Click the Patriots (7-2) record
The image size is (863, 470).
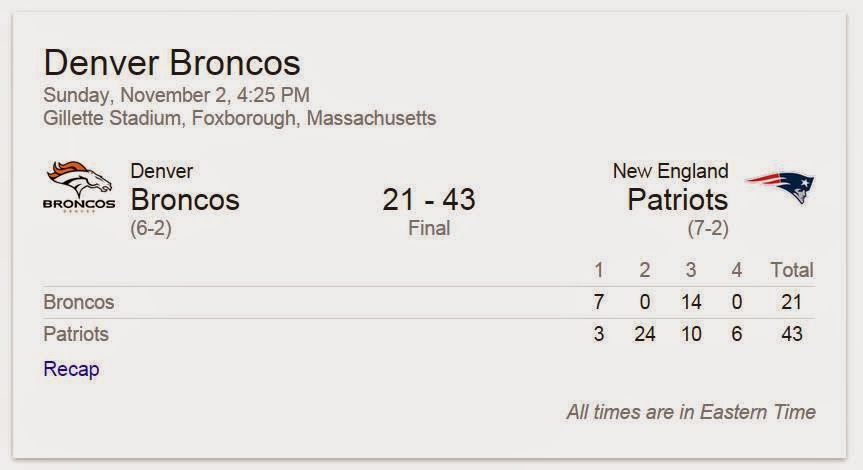point(707,228)
